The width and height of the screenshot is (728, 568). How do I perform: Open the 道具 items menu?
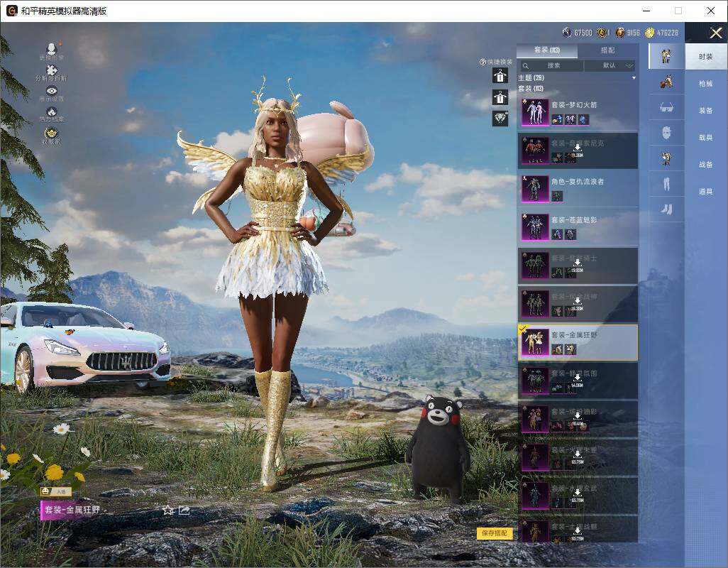tap(706, 192)
